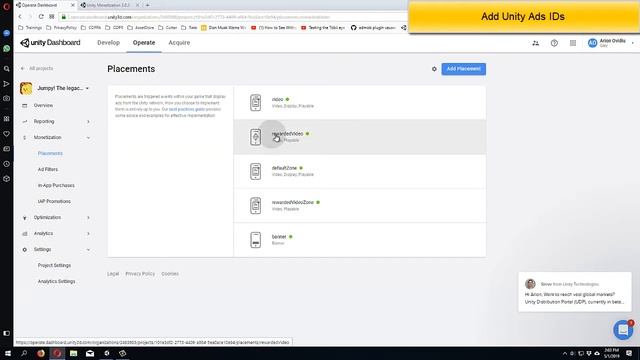Open the chat widget bubble icon
This screenshot has height=360, width=640.
coord(623,329)
